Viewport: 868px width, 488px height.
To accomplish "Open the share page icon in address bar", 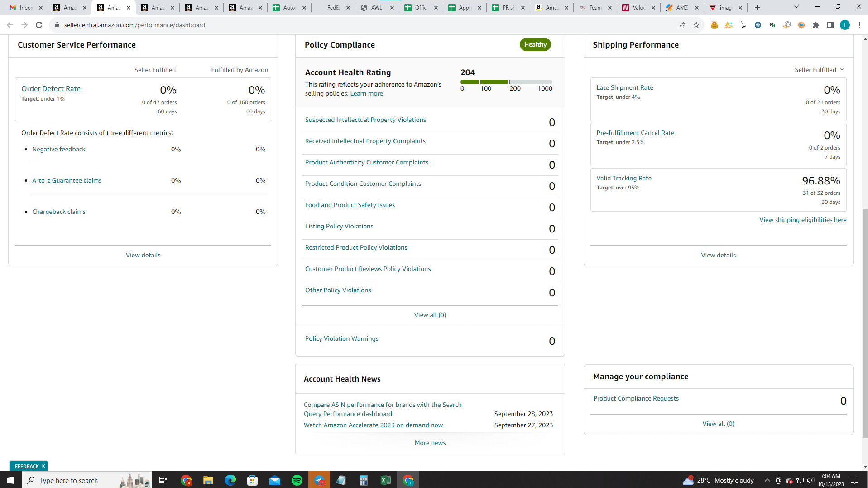I will pos(682,25).
